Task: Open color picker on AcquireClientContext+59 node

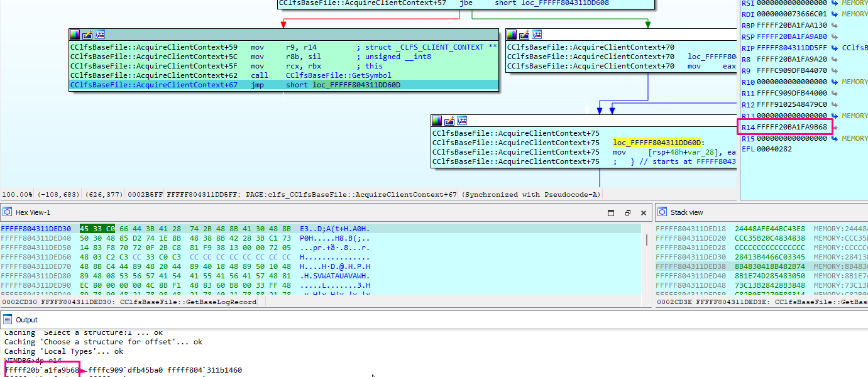Action: click(x=75, y=35)
